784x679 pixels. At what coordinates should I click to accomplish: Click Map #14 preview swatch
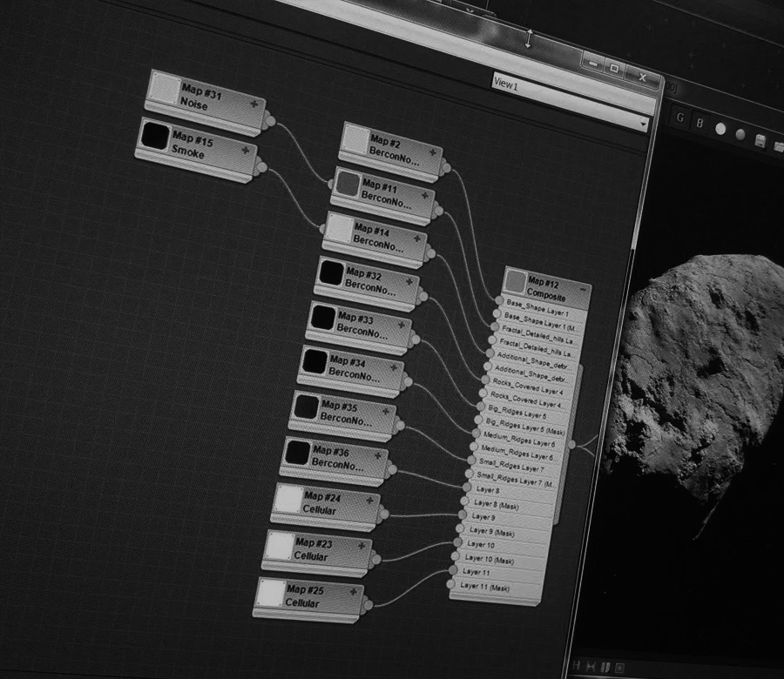point(340,228)
